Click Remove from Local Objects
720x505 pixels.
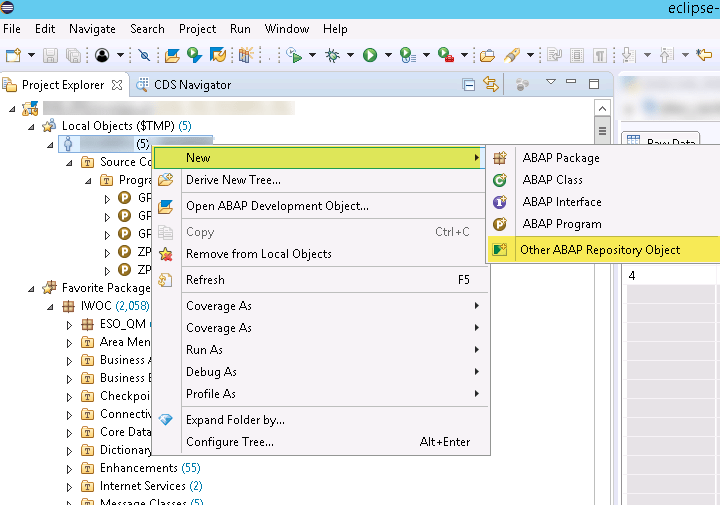pos(321,254)
